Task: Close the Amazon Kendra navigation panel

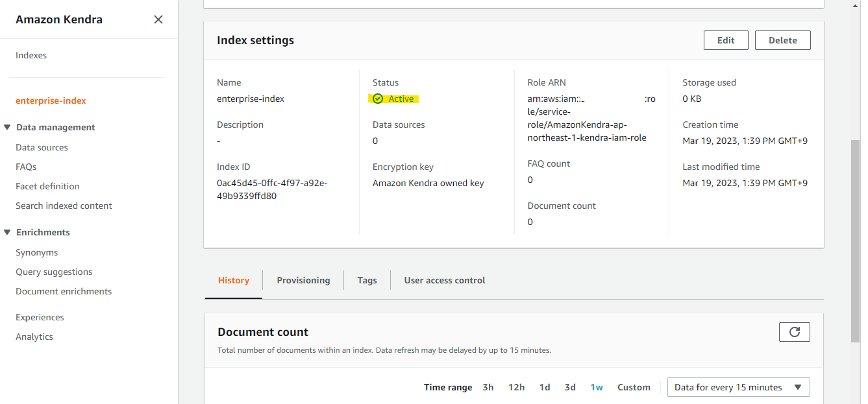Action: tap(158, 19)
